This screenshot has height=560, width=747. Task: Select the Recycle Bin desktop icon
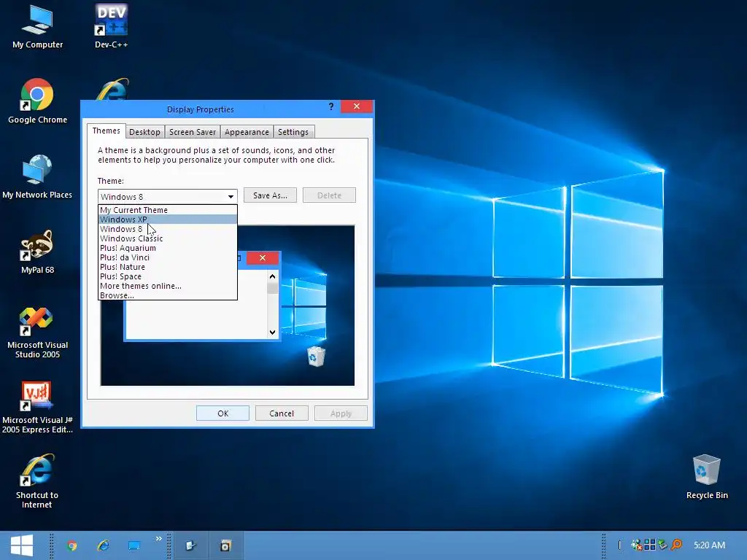coord(707,477)
